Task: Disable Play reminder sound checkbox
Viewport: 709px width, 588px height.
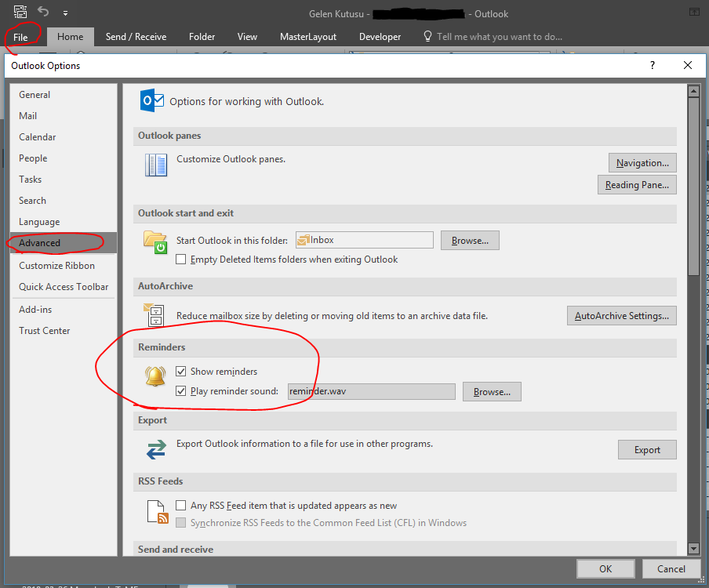Action: pos(181,391)
